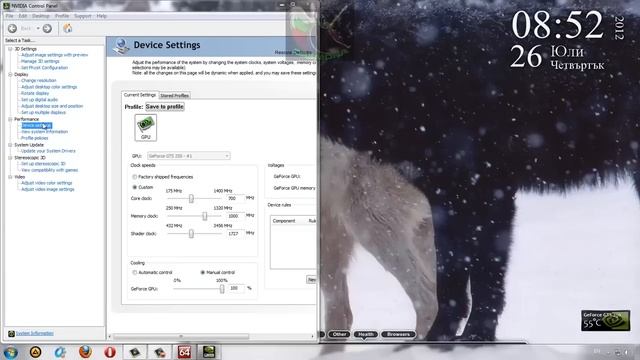Collapse the Performance tree node

point(10,119)
